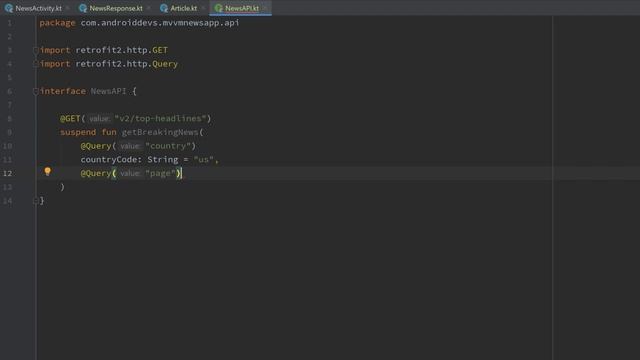
Task: Switch to the NewsActivity.kt tab
Action: pyautogui.click(x=38, y=8)
